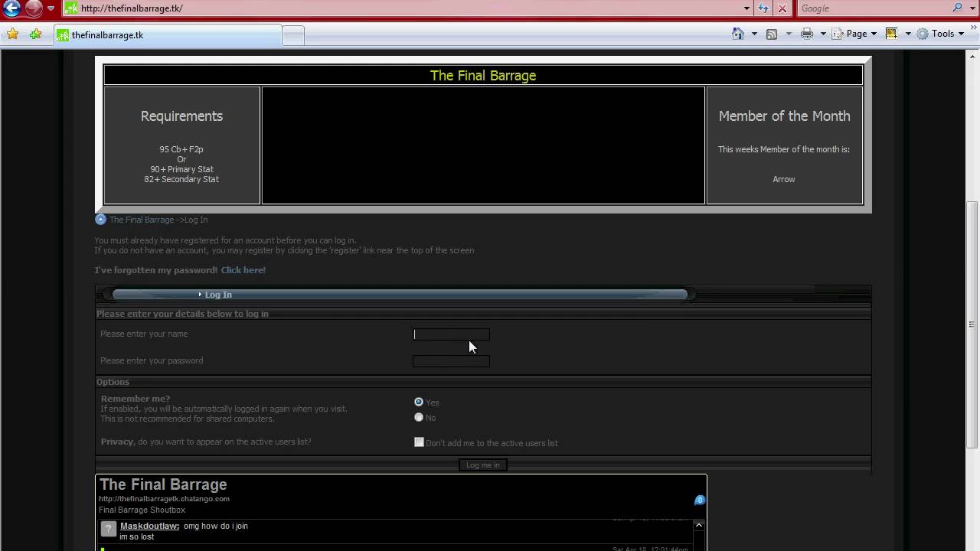This screenshot has width=980, height=551.
Task: Select the 'Yes' Remember me radio button
Action: (419, 402)
